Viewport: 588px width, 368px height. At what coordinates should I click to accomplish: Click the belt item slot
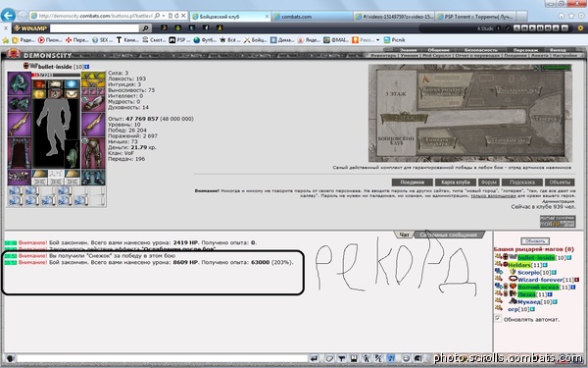point(20,177)
